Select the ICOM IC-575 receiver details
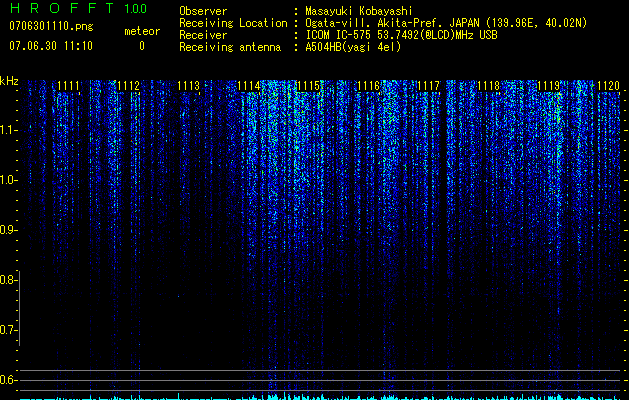The image size is (629, 400). 402,35
